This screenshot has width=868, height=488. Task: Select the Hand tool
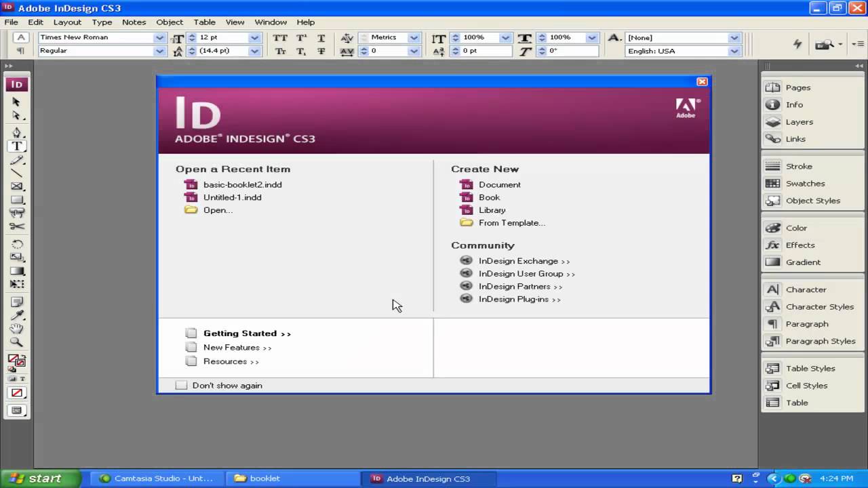17,329
